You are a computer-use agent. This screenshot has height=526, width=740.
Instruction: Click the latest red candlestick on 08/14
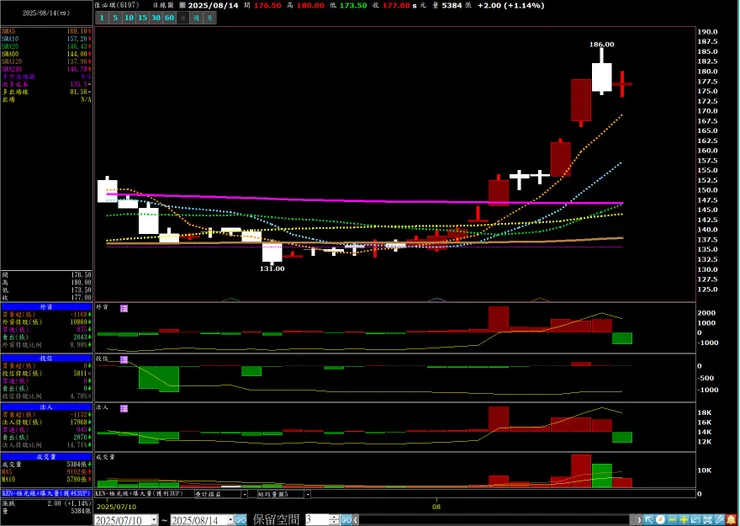coord(622,84)
